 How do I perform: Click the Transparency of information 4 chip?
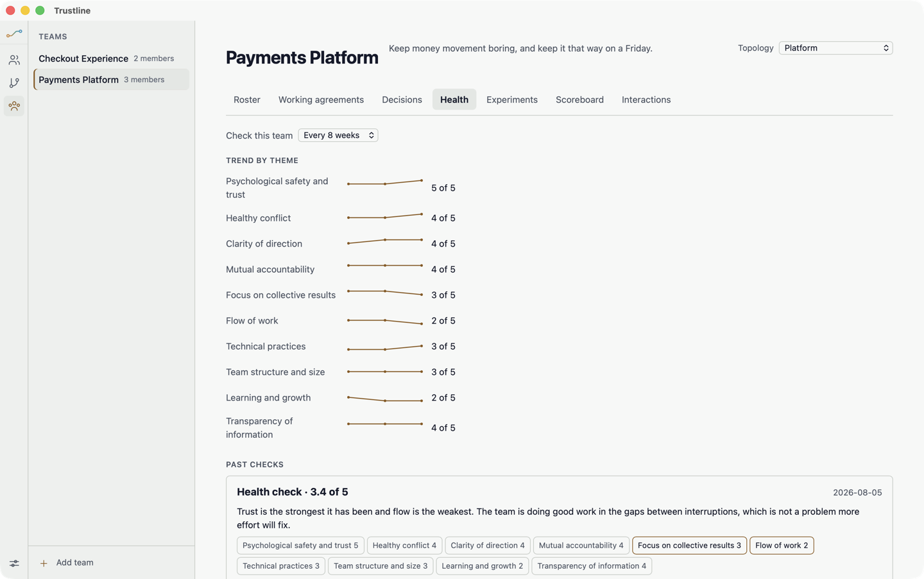point(592,566)
